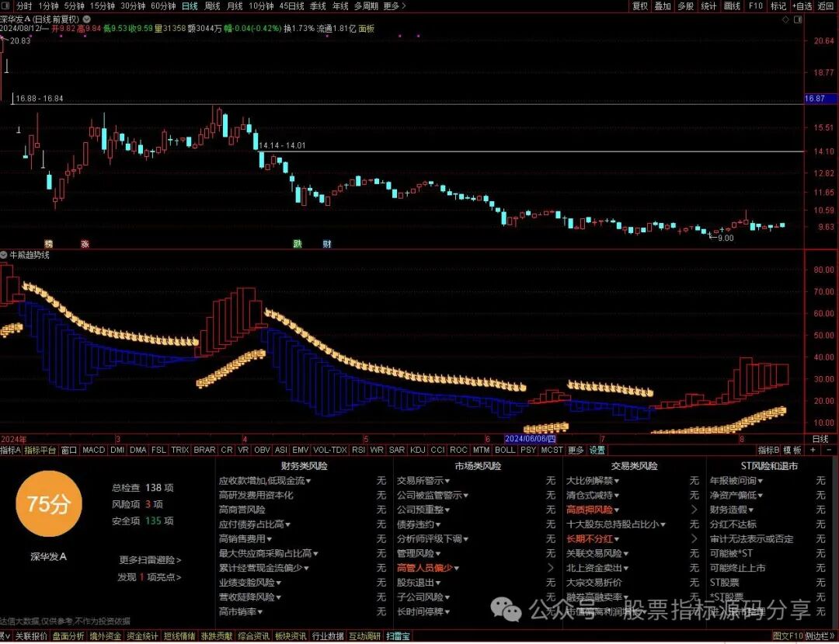
Task: Toggle the 侧边栏 sidebar
Action: (x=820, y=636)
